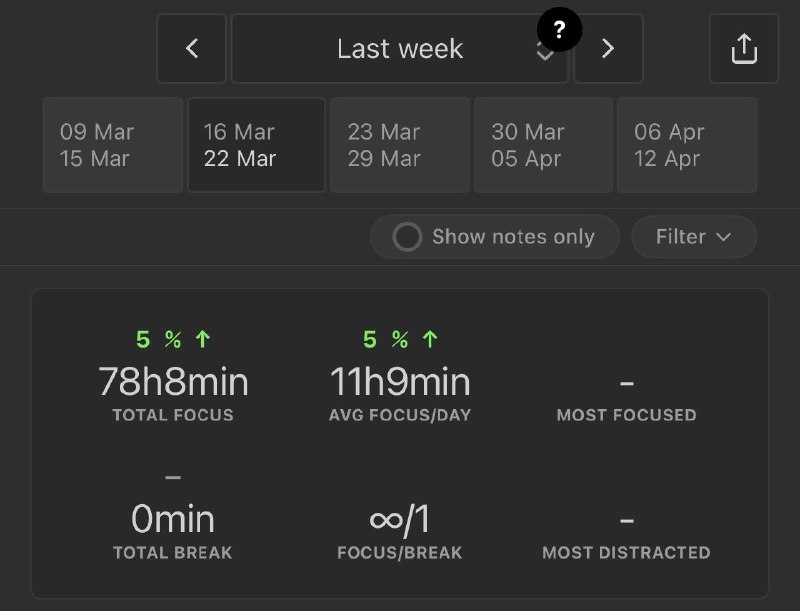800x611 pixels.
Task: Click the Most Focused stat
Action: [x=626, y=395]
